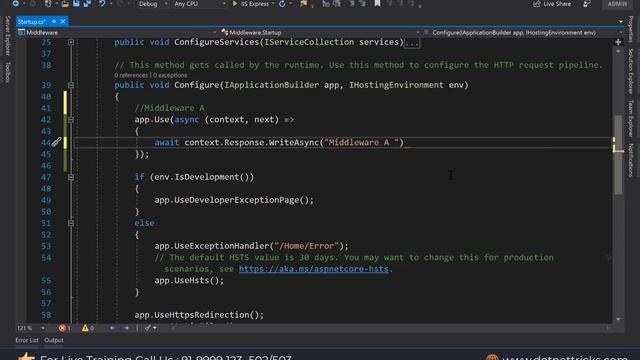The height and width of the screenshot is (360, 640).
Task: Navigate forward with the right arrow
Action: pyautogui.click(x=127, y=328)
